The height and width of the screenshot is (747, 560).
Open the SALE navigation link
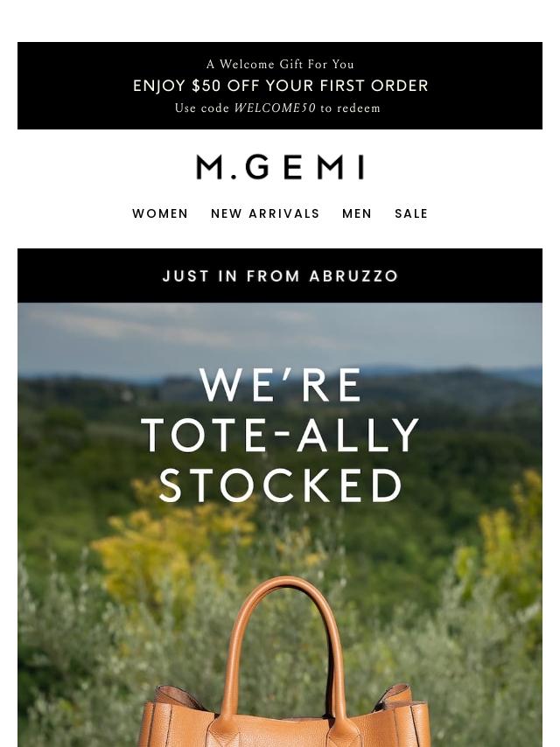coord(411,213)
